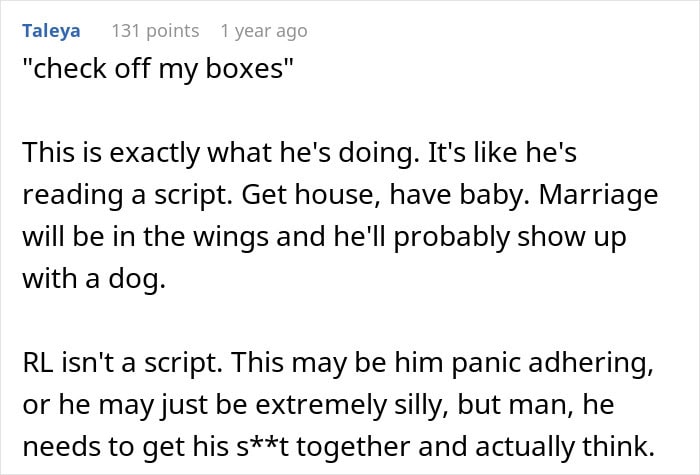Click the word "Marriage"

[x=599, y=195]
